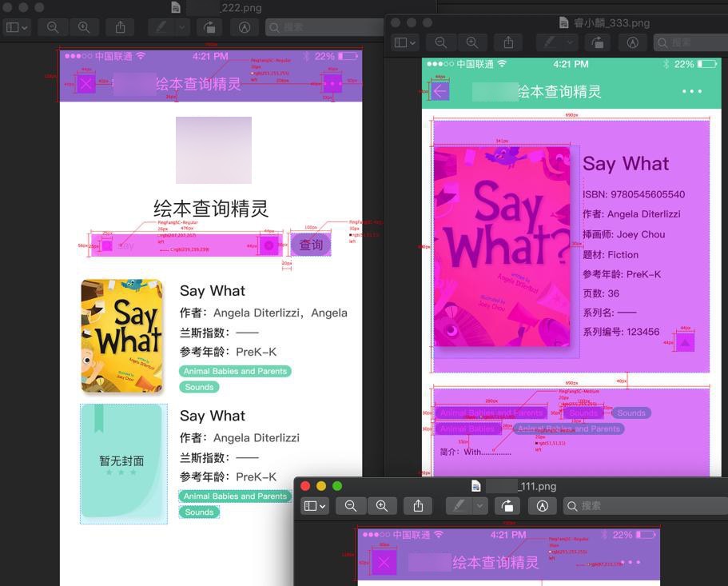Zoom in on the 222.png window
This screenshot has height=586, width=728.
(84, 27)
